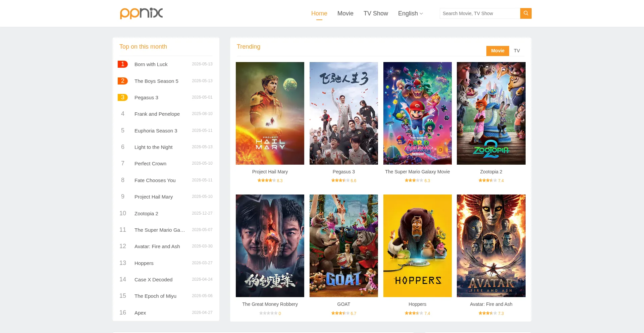
Task: Open The Super Mario Galaxy Movie poster
Action: tap(417, 113)
